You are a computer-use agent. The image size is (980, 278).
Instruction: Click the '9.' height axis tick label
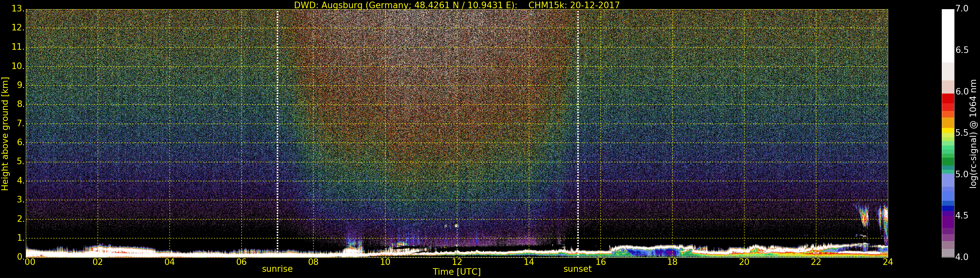point(21,85)
